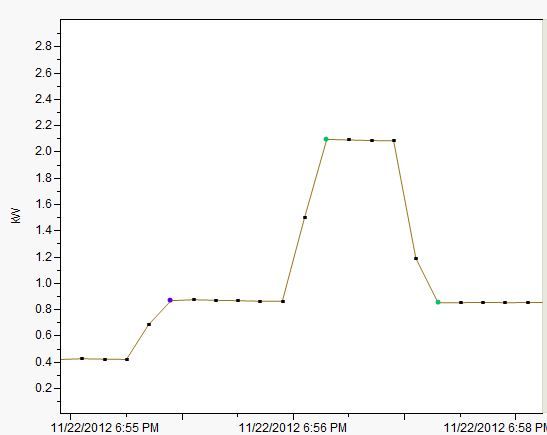Pick the black data point near 1.2 kW on the falling edge

416,258
